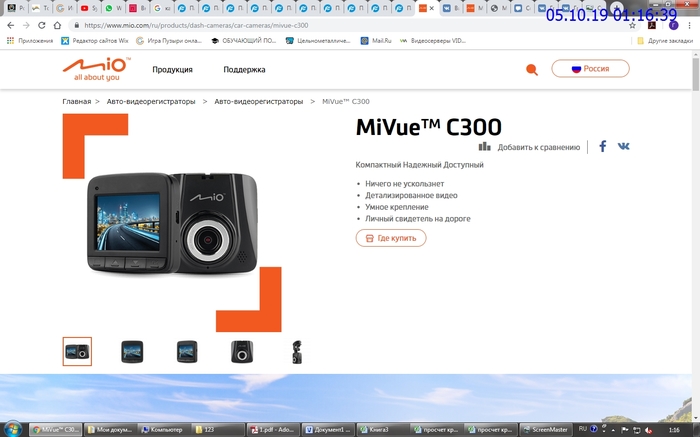
Task: Select the first camera thumbnail with orange border
Action: [x=77, y=352]
